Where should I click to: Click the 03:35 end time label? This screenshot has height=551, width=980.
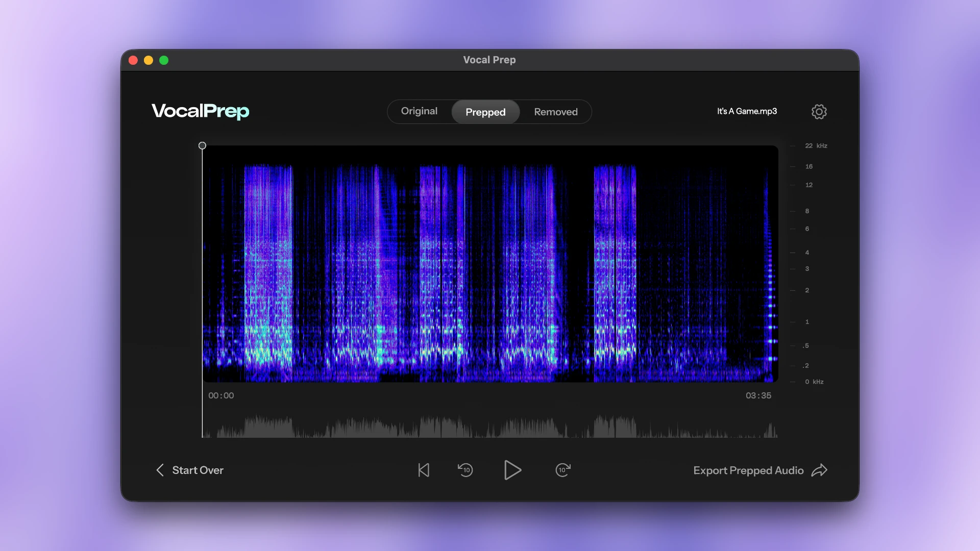tap(758, 395)
